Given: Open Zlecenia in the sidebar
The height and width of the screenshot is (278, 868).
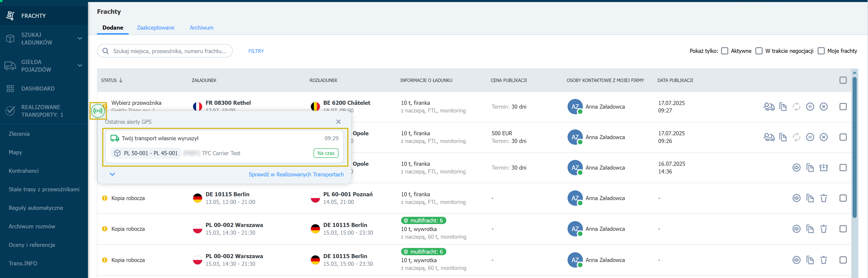Looking at the screenshot, I should 19,134.
